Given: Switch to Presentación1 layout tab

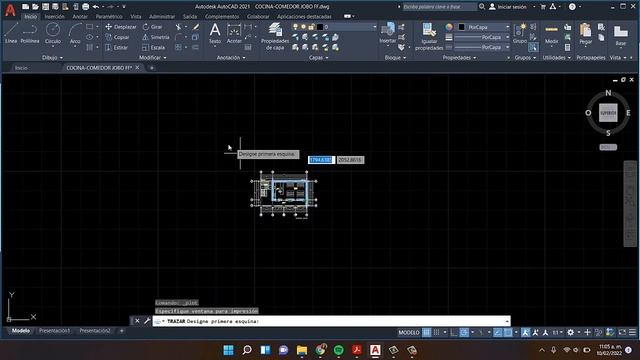Looking at the screenshot, I should (x=54, y=331).
